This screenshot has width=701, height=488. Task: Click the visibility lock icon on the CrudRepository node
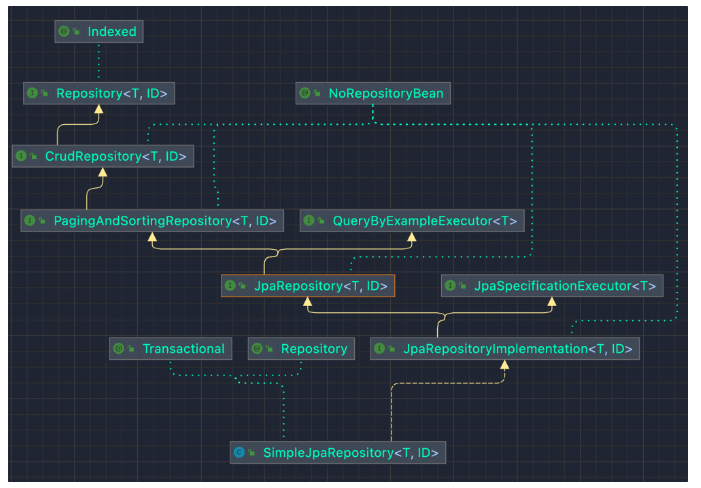click(34, 156)
